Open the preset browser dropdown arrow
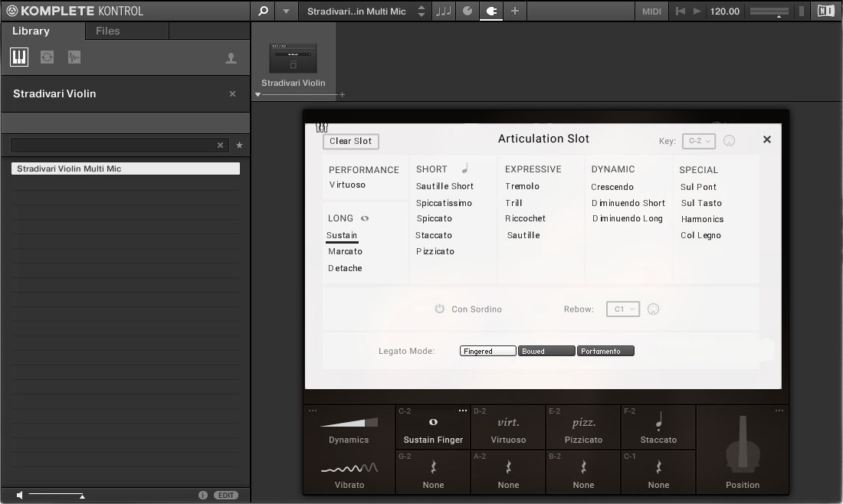The image size is (843, 504). point(286,11)
